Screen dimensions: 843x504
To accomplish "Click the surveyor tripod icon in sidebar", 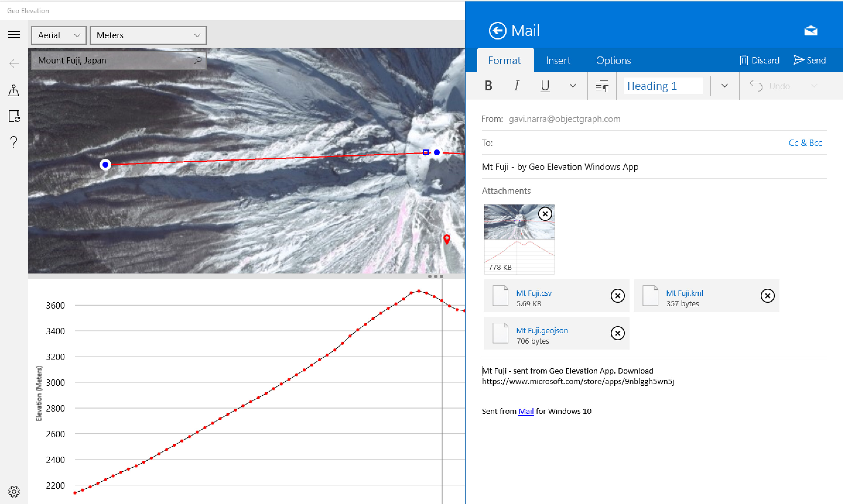I will tap(14, 90).
